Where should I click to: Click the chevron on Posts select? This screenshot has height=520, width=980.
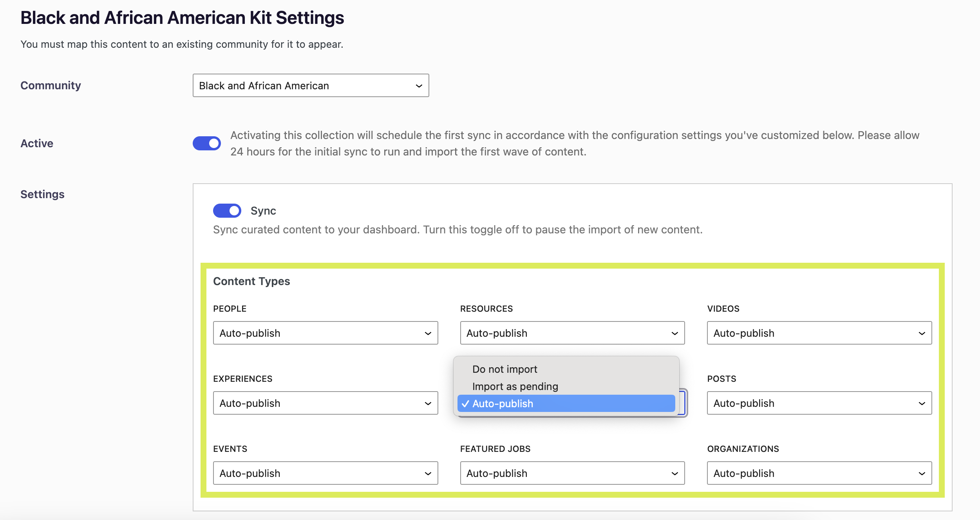(922, 403)
